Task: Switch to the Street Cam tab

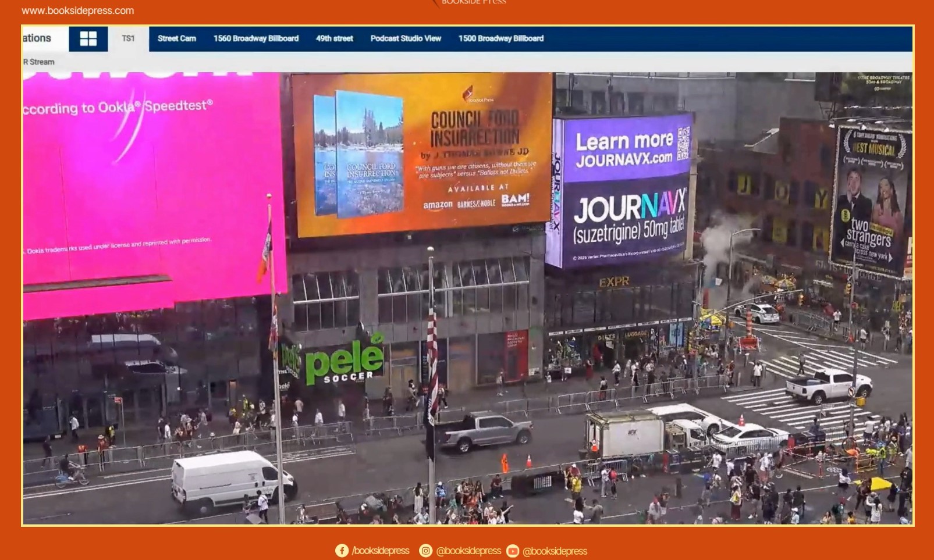Action: click(x=177, y=39)
